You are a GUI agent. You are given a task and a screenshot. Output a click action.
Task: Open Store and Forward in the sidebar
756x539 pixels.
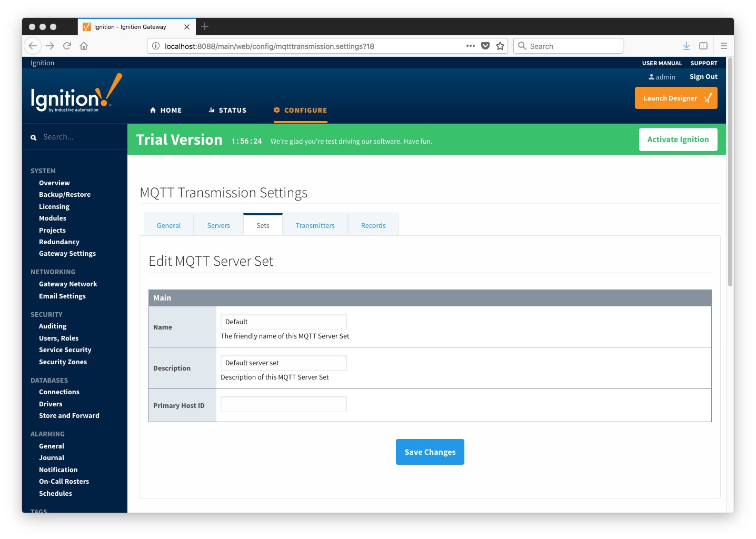pos(69,416)
